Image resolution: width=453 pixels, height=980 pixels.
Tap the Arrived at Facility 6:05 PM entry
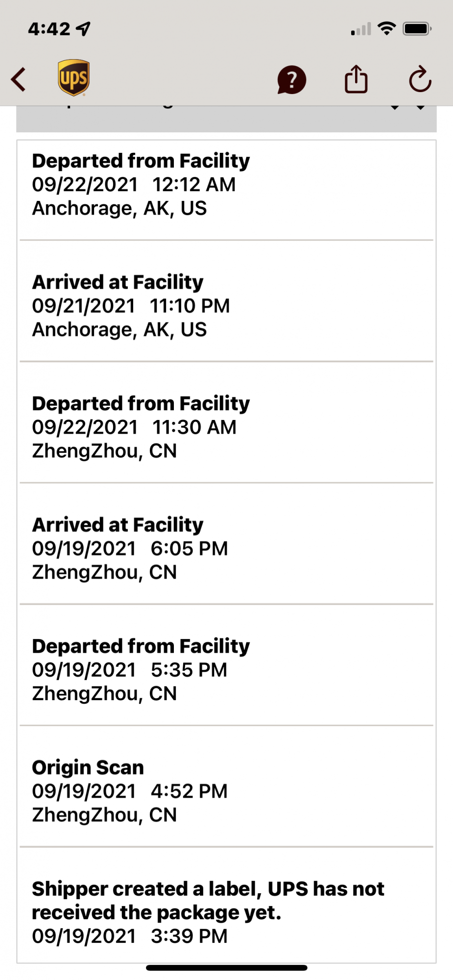(226, 548)
